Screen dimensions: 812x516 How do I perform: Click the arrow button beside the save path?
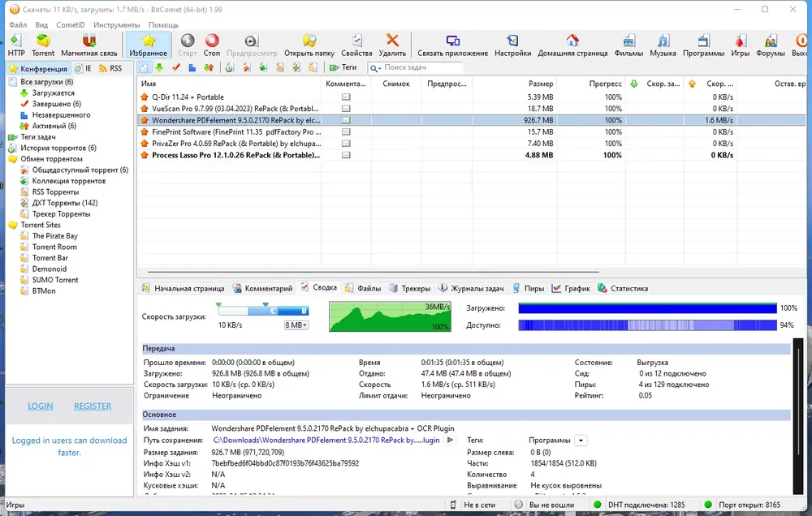click(451, 441)
